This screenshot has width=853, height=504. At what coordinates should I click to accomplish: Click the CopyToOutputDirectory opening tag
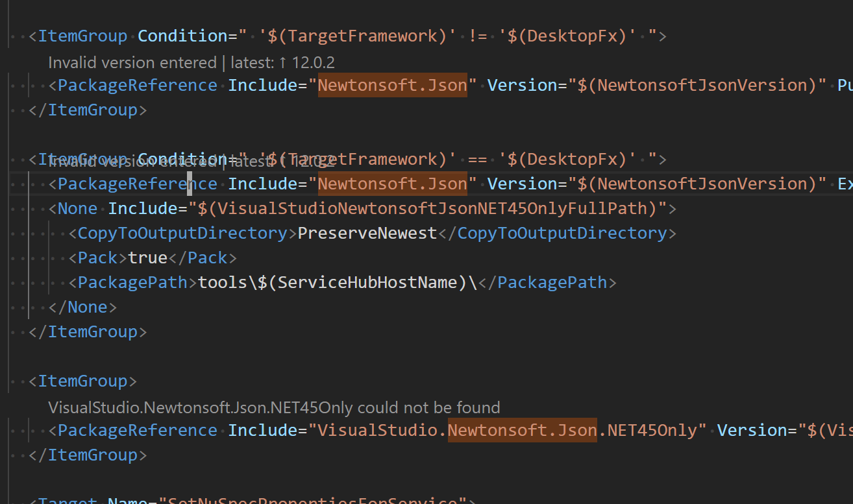pos(180,232)
